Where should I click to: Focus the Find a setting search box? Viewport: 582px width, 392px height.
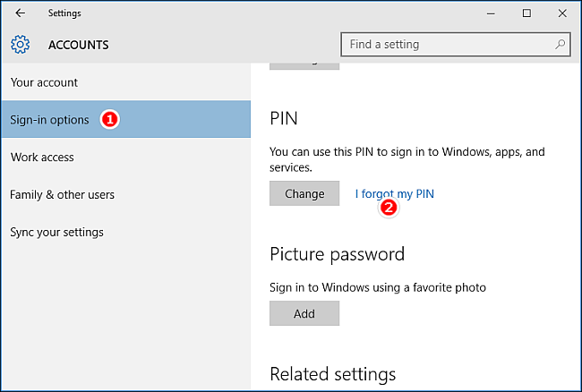coord(456,45)
